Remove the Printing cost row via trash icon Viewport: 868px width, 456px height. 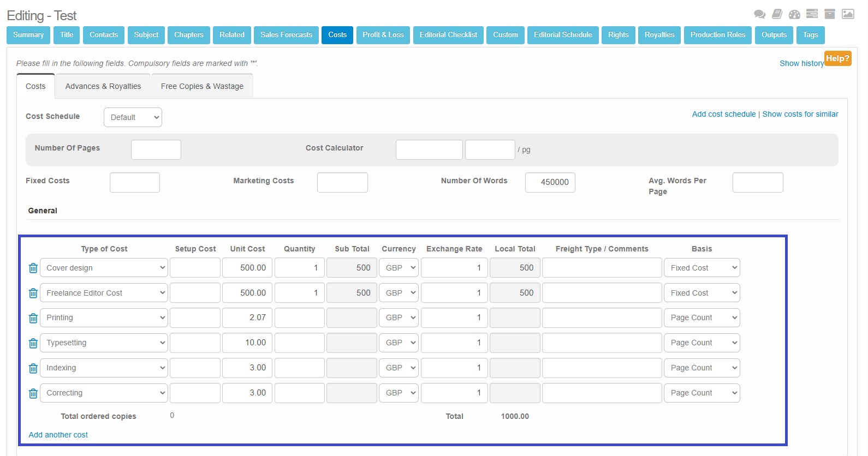coord(33,318)
